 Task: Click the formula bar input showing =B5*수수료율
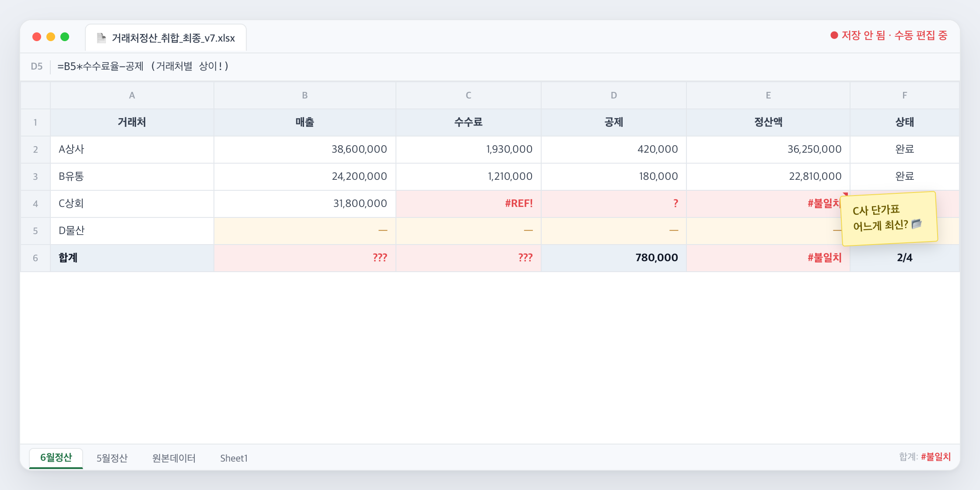507,66
